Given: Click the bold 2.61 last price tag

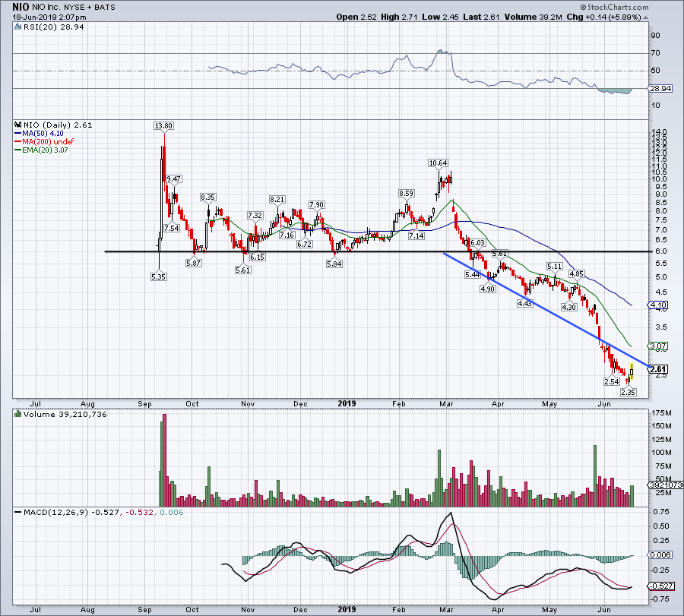Looking at the screenshot, I should tap(658, 369).
